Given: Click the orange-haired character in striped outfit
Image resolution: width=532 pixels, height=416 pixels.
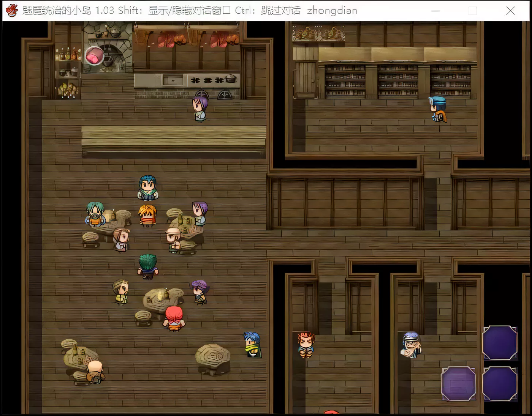Looking at the screenshot, I should point(147,216).
